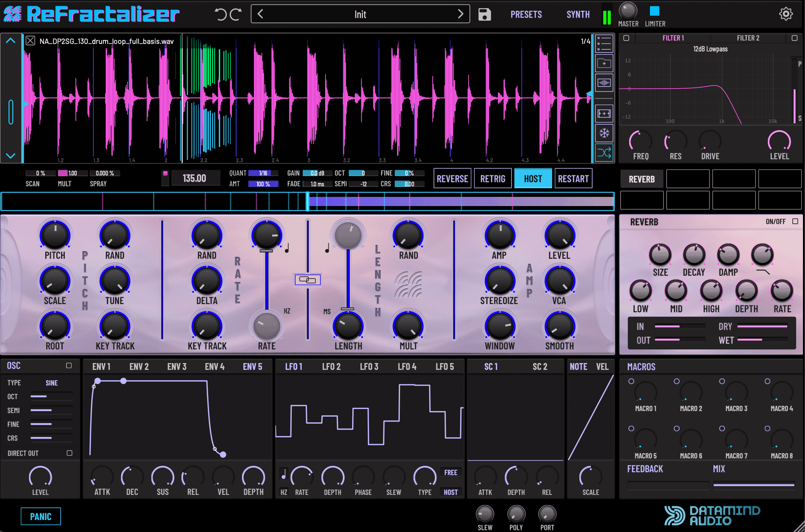Image resolution: width=805 pixels, height=532 pixels.
Task: Toggle the REVERB ON/OFF checkbox
Action: 795,221
